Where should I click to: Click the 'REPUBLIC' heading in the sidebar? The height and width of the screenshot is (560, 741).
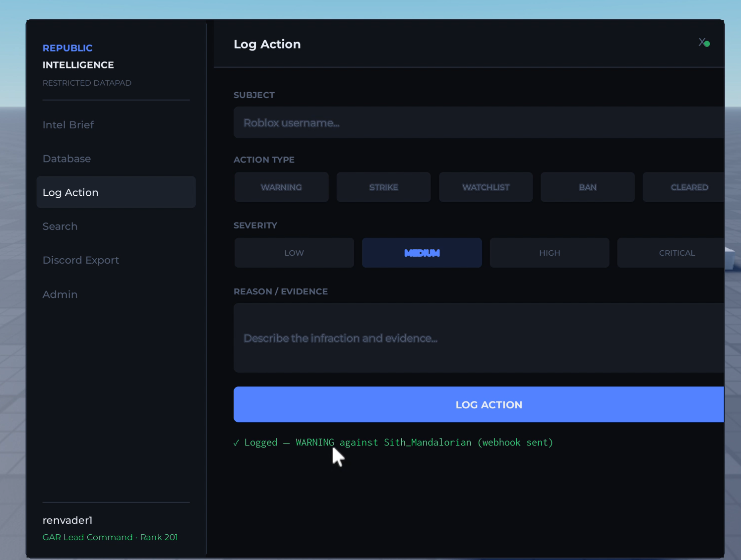pos(67,48)
